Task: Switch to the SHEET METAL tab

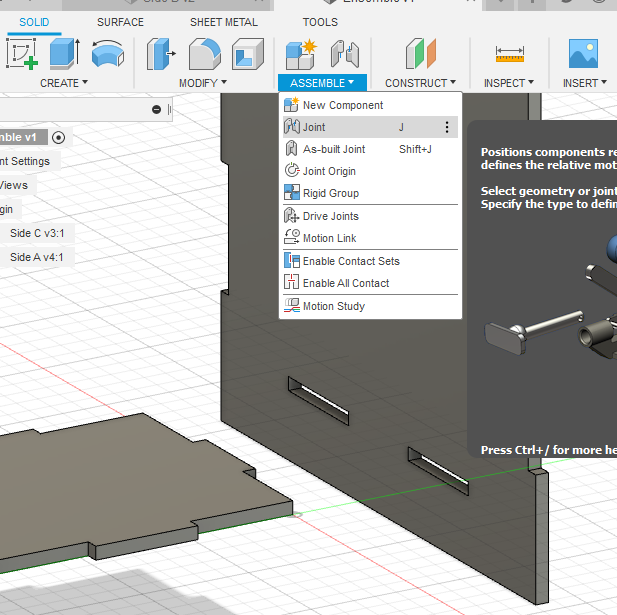Action: click(224, 22)
